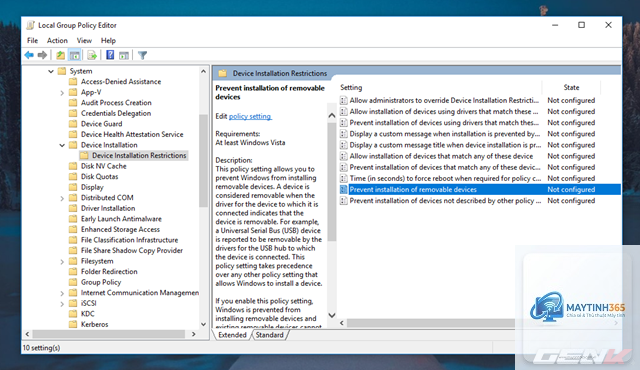The image size is (640, 370).
Task: Open the View menu
Action: click(84, 40)
